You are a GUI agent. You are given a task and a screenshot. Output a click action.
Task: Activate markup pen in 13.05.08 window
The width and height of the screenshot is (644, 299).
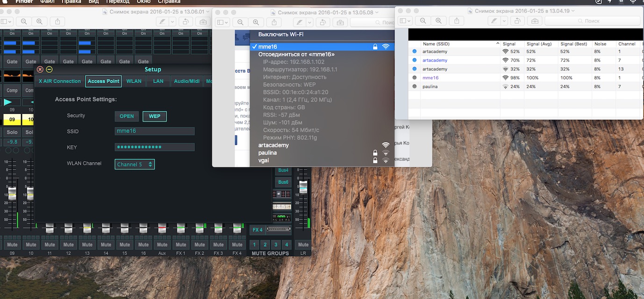point(300,22)
